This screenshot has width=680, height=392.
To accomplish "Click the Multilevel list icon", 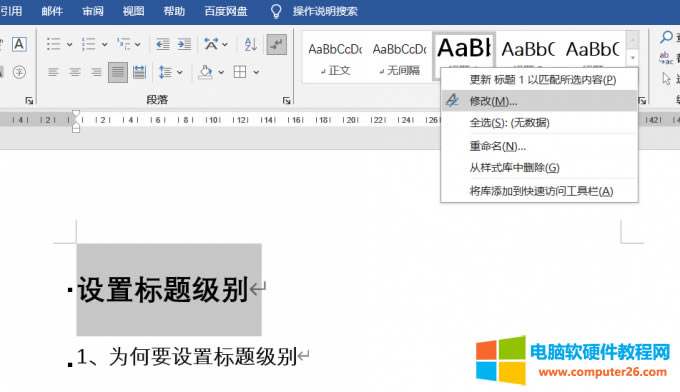I will (124, 44).
